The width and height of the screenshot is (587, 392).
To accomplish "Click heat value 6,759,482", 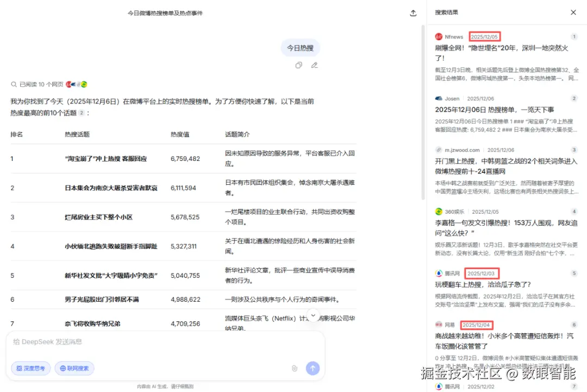I will pos(185,159).
